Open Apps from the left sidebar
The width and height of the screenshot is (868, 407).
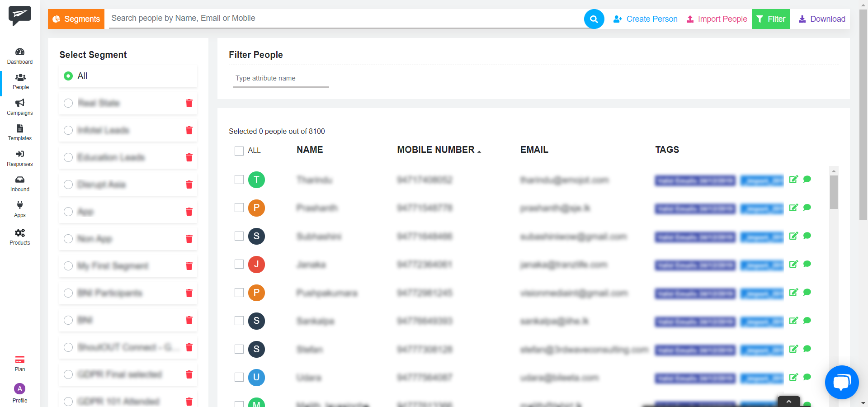tap(20, 209)
